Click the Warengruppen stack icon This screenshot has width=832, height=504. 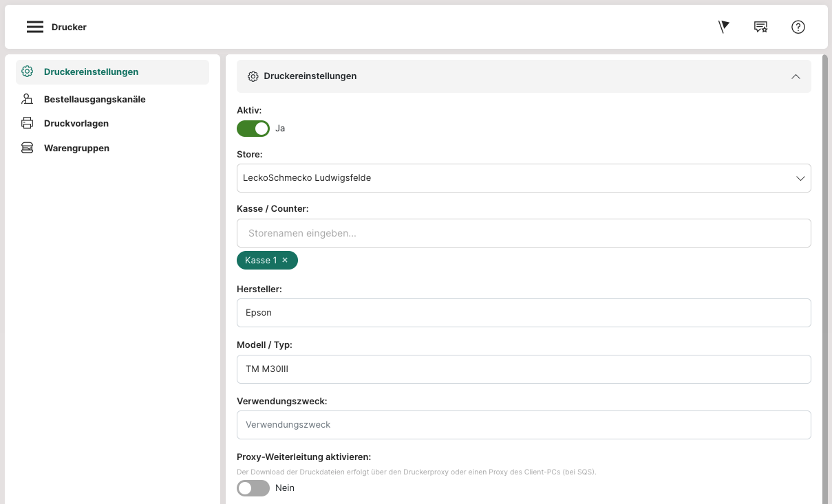(x=28, y=148)
